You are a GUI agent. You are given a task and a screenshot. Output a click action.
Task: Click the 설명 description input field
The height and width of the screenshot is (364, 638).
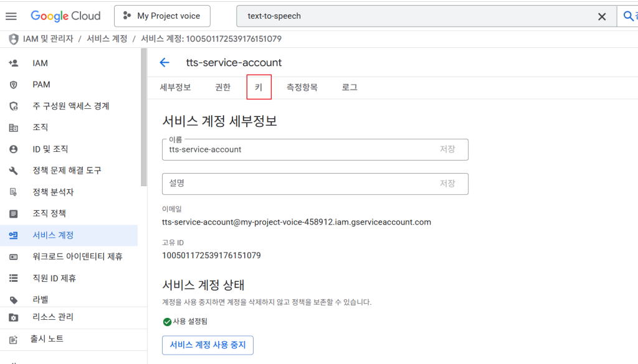click(299, 184)
